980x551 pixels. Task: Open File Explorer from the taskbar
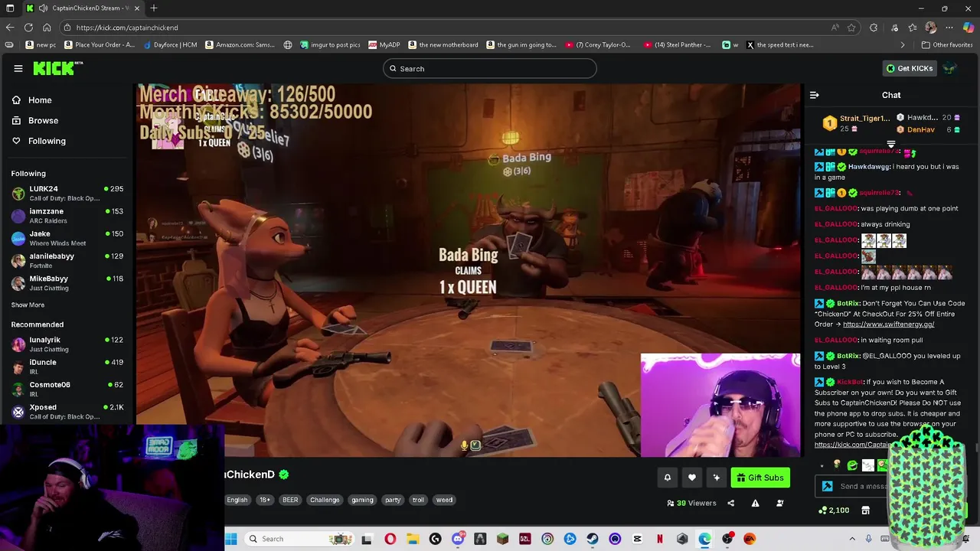(412, 539)
